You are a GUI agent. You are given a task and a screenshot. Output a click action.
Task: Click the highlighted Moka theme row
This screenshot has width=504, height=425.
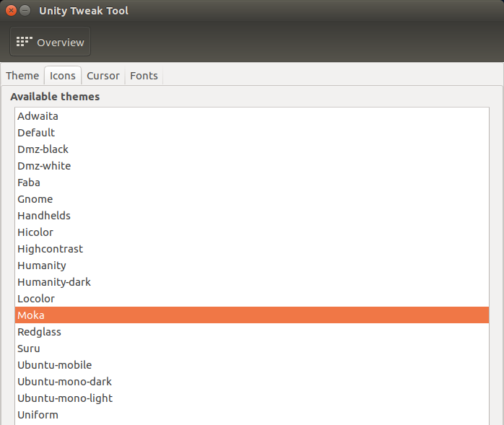coord(251,315)
